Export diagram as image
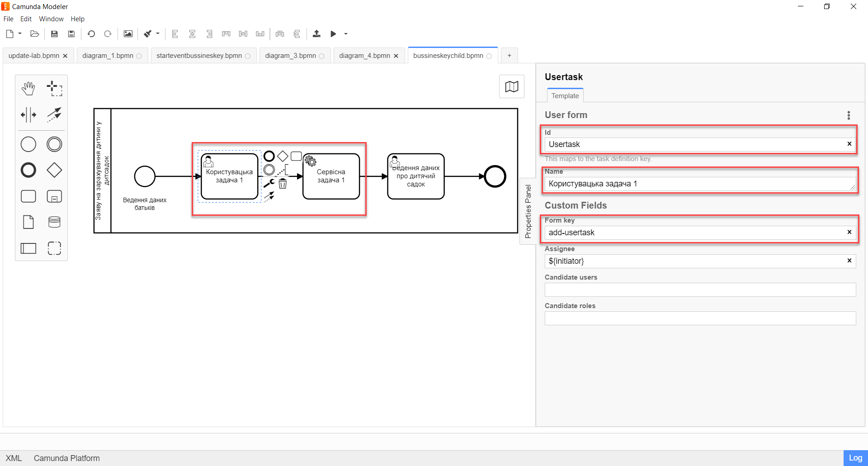Screen dimensions: 868x466 pyautogui.click(x=128, y=34)
